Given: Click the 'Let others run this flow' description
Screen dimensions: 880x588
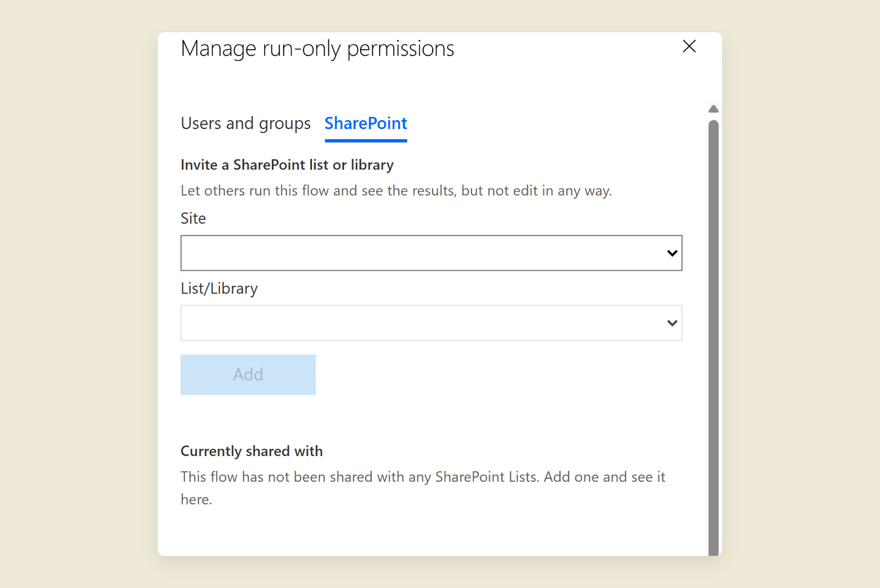Looking at the screenshot, I should coord(396,191).
